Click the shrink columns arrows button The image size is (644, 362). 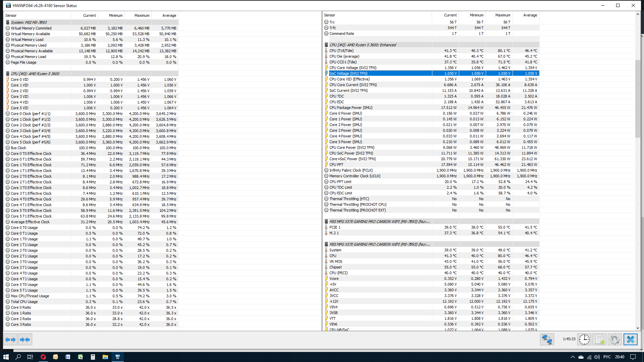click(25, 340)
